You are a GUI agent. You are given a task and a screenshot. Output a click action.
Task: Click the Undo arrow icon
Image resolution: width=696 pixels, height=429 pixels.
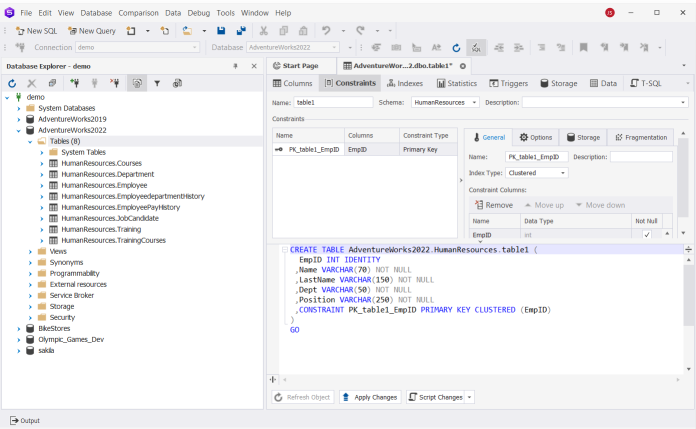click(326, 31)
